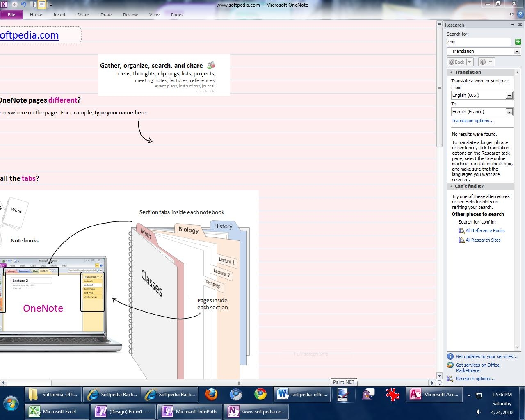
Task: Switch to the Draw ribbon tab
Action: (x=106, y=15)
